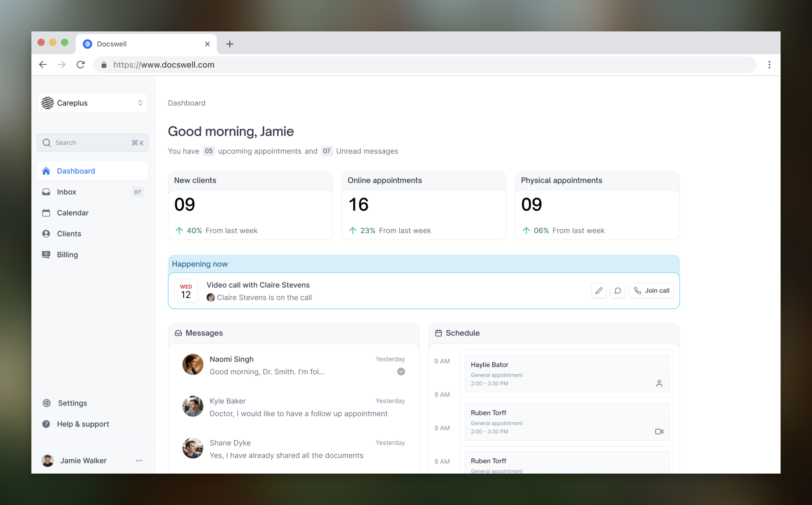Screen dimensions: 812x505
Task: Click Claire Stevens' small avatar
Action: 210,297
